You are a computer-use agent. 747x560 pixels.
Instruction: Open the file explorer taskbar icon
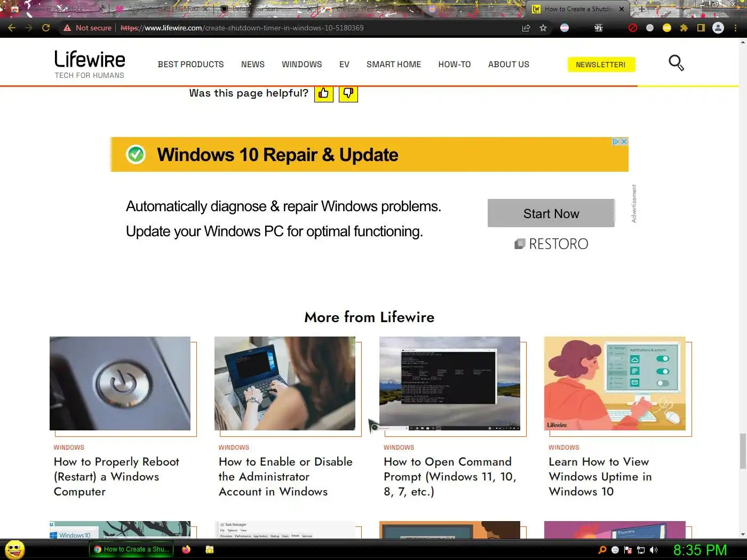[x=210, y=549]
